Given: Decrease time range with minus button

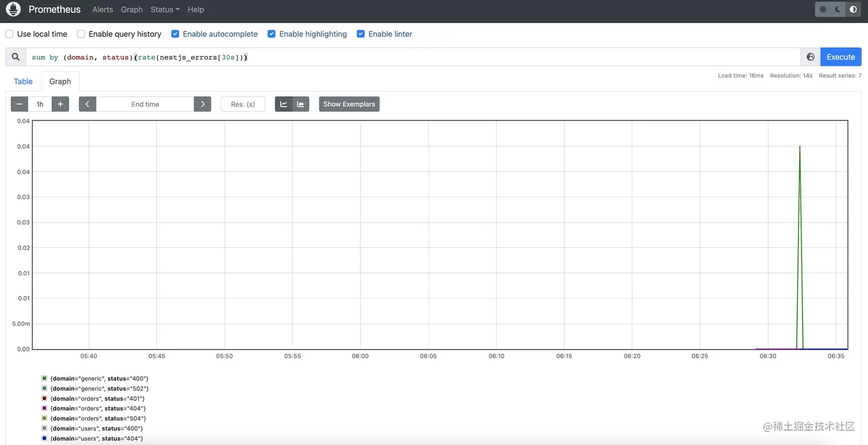Looking at the screenshot, I should click(x=20, y=104).
